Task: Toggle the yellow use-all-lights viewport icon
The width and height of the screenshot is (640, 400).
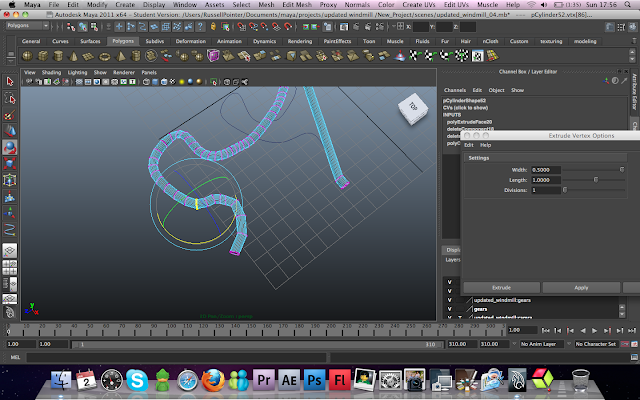Action: pyautogui.click(x=182, y=82)
